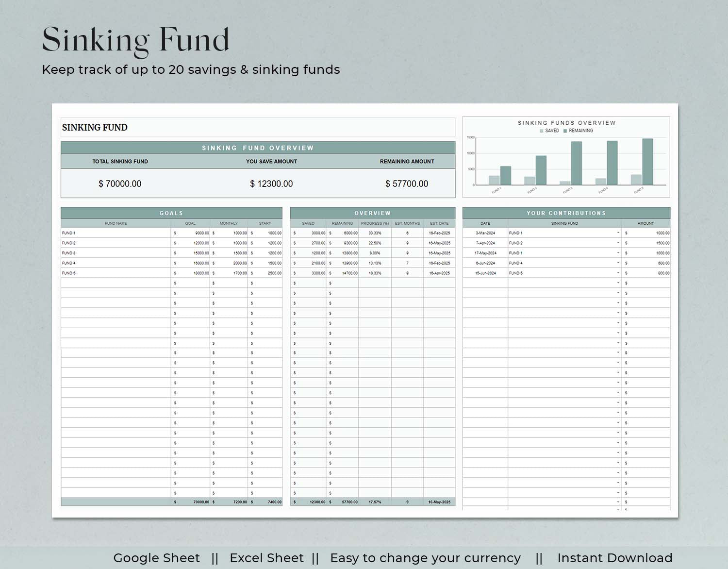
Task: Click the EST. MONTHS column header
Action: [407, 223]
